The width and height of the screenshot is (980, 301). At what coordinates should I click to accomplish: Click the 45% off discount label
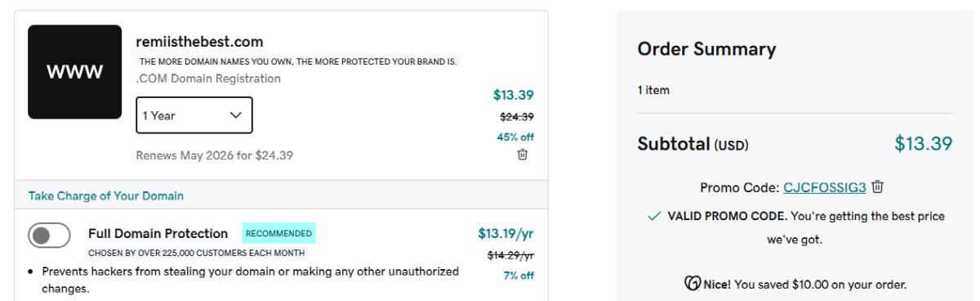[x=515, y=137]
